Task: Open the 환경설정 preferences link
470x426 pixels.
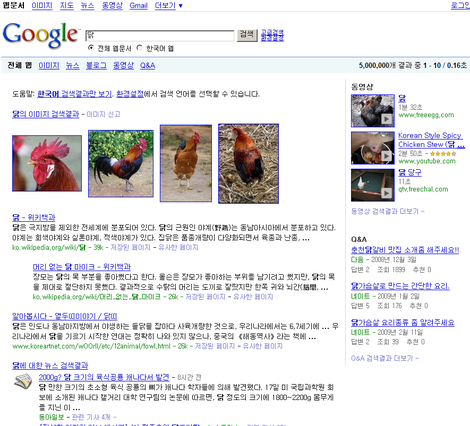Action: click(x=130, y=94)
